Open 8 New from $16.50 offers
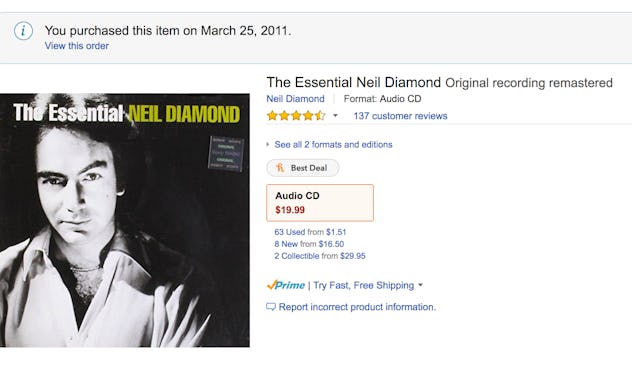The width and height of the screenshot is (632, 370). pos(309,244)
